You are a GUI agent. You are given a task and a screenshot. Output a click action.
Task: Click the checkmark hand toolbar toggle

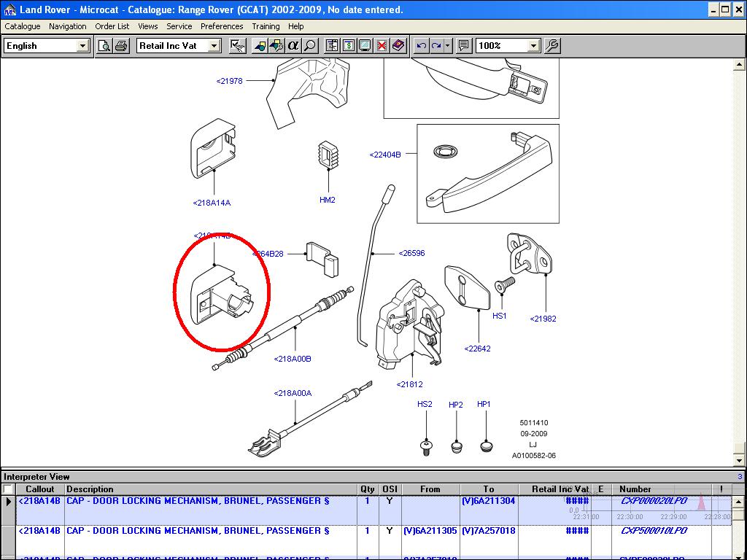(x=237, y=46)
